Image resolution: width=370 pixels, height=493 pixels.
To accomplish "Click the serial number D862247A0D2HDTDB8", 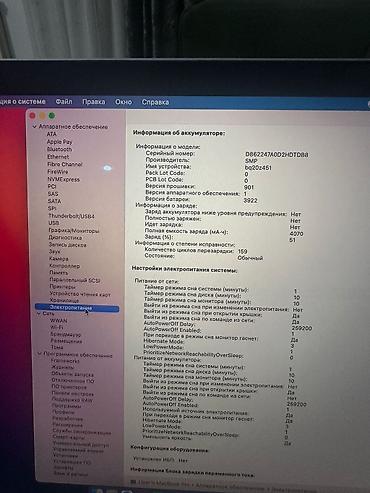I will [277, 155].
